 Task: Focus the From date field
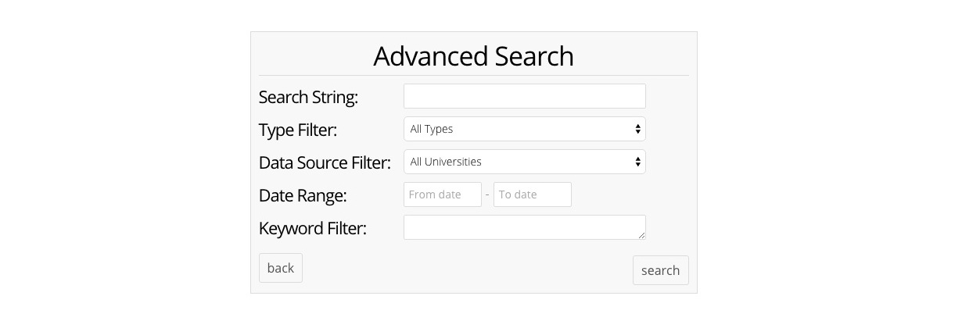(x=442, y=194)
